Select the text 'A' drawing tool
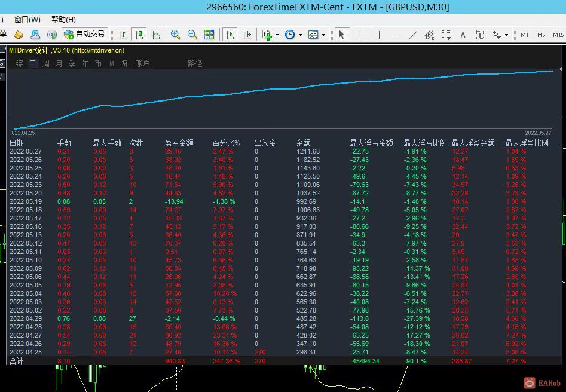The height and width of the screenshot is (392, 566). [x=463, y=35]
